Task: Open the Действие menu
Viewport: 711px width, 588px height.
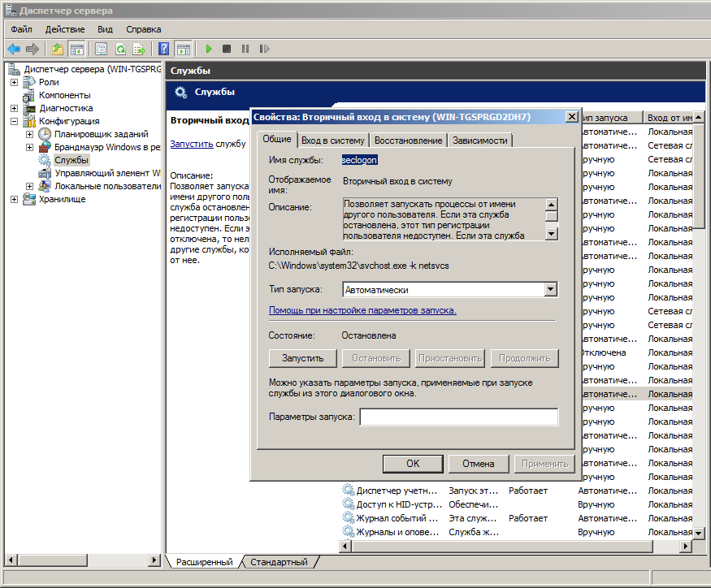Action: (65, 29)
